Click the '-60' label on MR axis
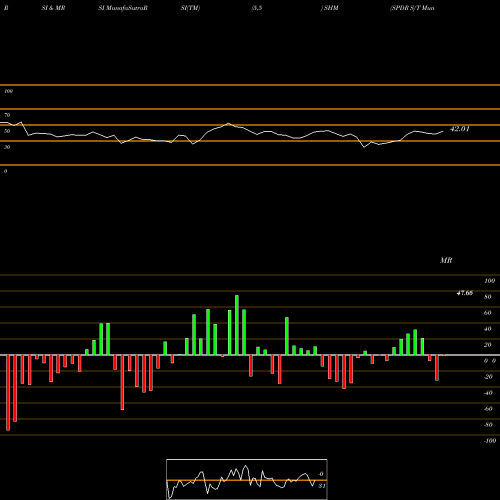Image resolution: width=500 pixels, height=500 pixels. (x=488, y=409)
